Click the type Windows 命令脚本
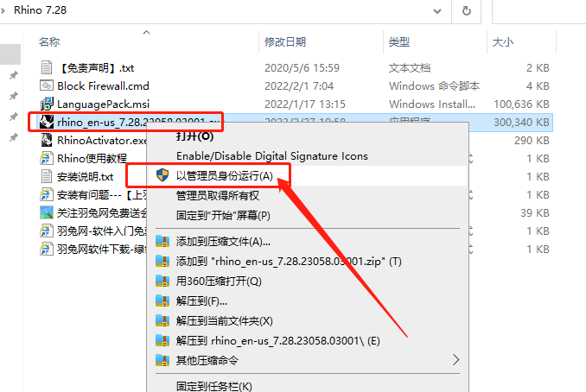The image size is (586, 392). (x=434, y=85)
